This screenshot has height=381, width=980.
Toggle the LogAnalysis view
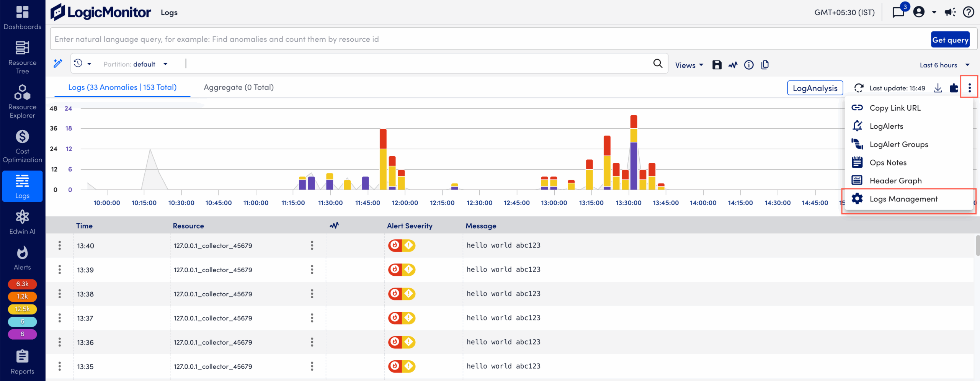coord(815,88)
